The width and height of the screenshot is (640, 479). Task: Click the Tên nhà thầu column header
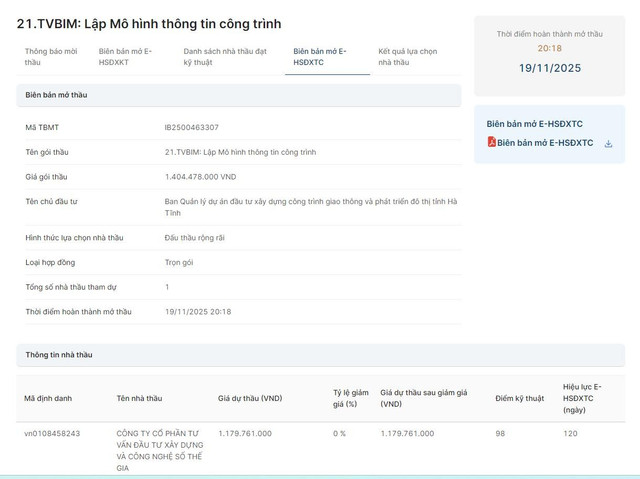139,398
